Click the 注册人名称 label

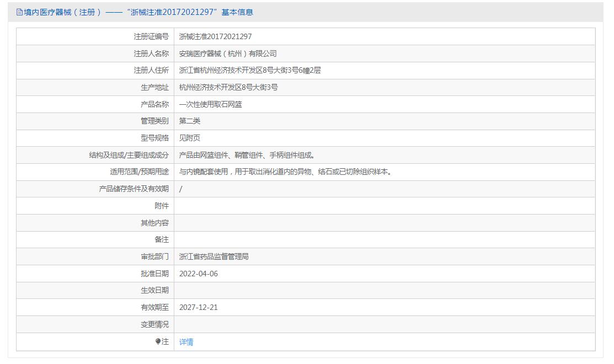click(151, 53)
